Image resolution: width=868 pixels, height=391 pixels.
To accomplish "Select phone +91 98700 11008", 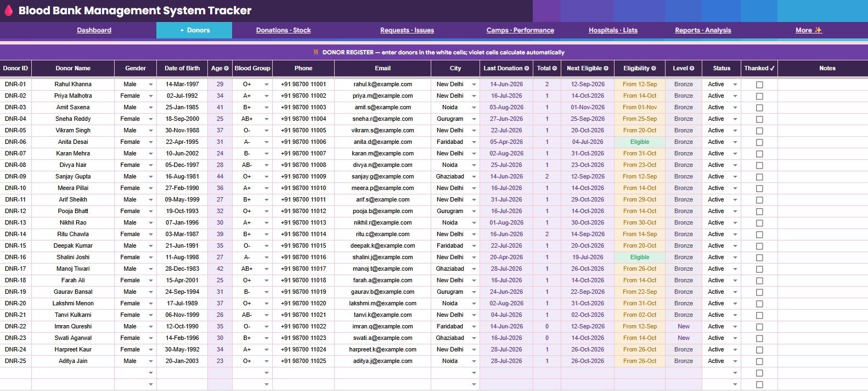I will (303, 165).
